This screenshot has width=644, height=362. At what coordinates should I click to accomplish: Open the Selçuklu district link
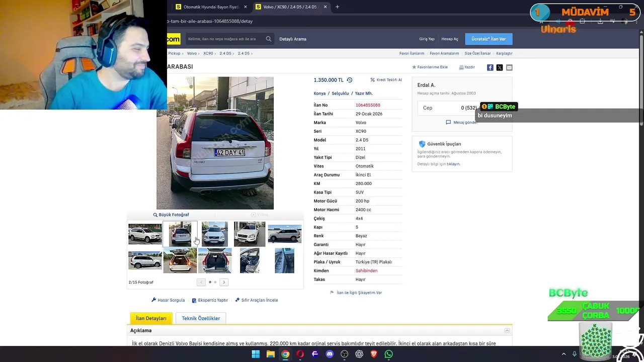[340, 94]
